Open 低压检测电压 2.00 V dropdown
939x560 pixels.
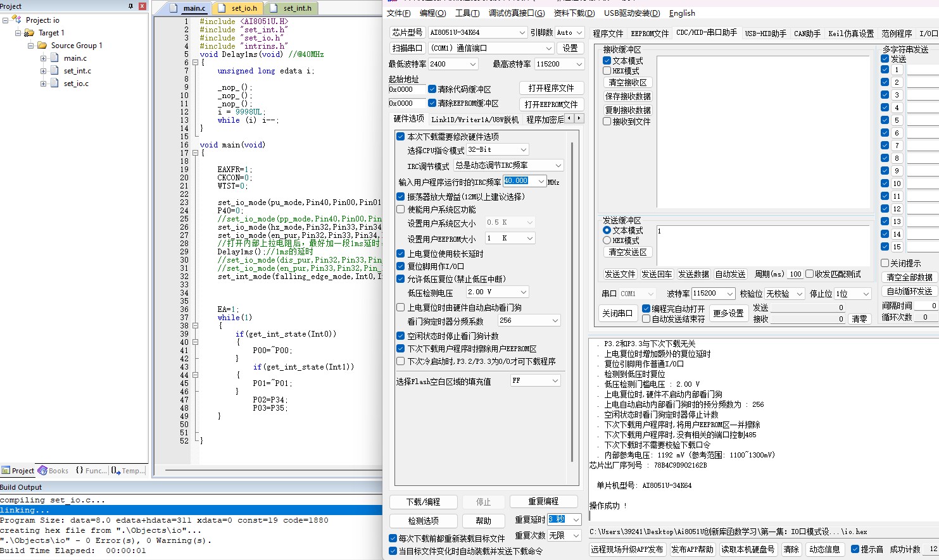click(x=497, y=292)
